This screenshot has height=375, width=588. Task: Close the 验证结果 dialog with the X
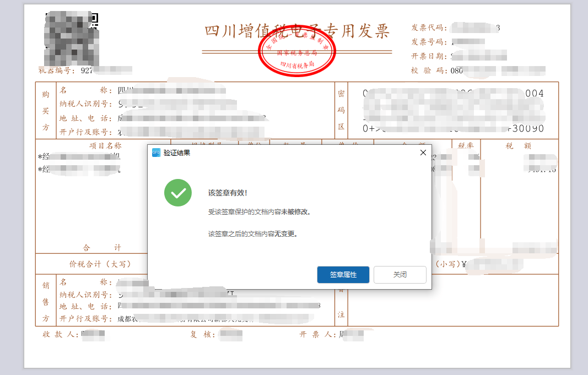(x=423, y=153)
